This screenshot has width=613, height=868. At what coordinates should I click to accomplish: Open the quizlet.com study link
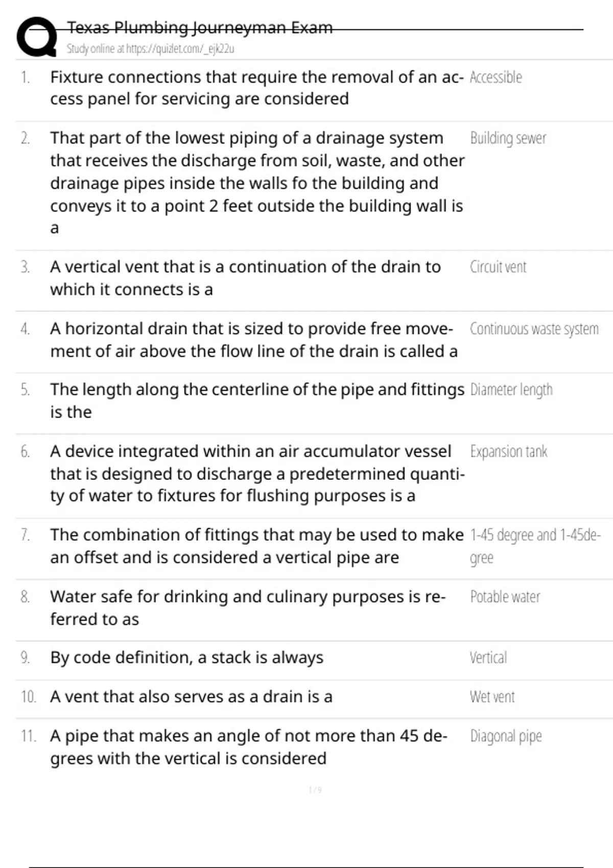pyautogui.click(x=150, y=49)
